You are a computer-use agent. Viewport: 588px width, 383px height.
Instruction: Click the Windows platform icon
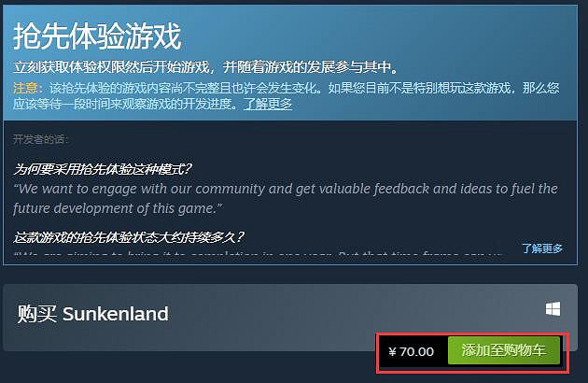pos(553,309)
